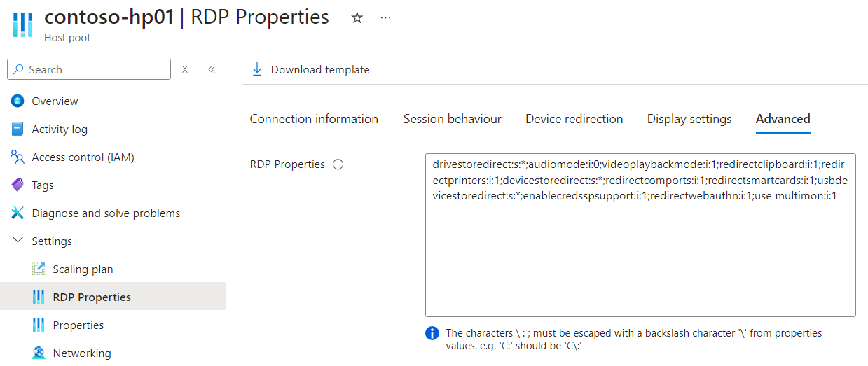Open Properties in the Settings menu
This screenshot has width=868, height=366.
78,325
